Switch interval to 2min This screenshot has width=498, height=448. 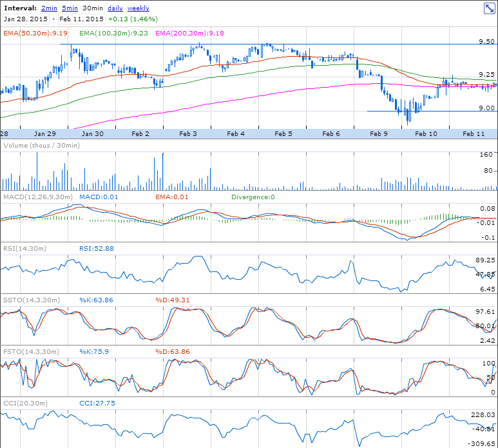49,8
